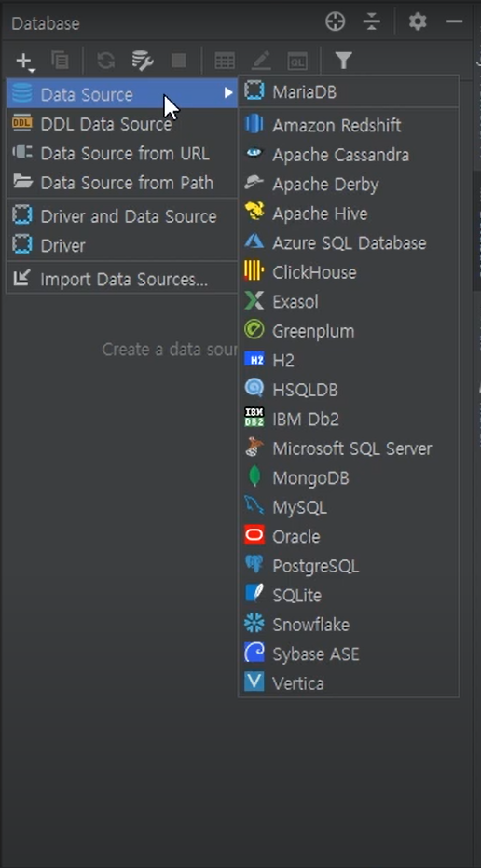The width and height of the screenshot is (481, 868).
Task: Select HSQLDB data source
Action: 348,390
